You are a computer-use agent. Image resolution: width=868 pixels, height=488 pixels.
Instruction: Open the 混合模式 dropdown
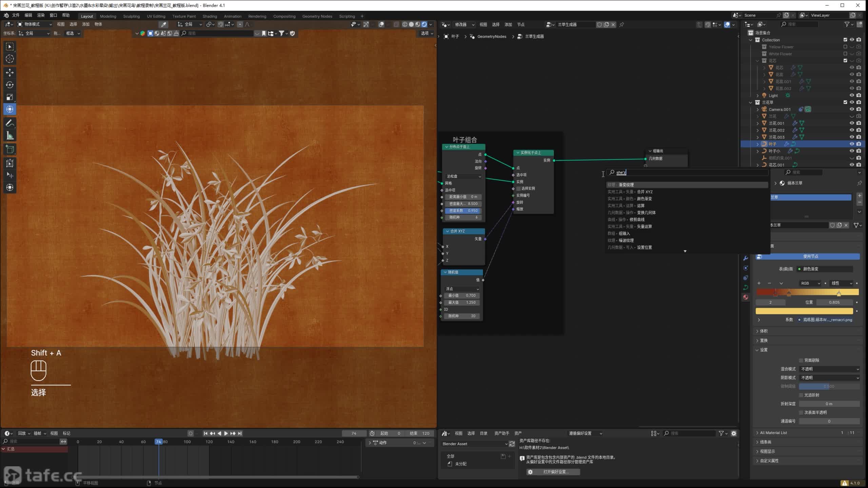(829, 369)
